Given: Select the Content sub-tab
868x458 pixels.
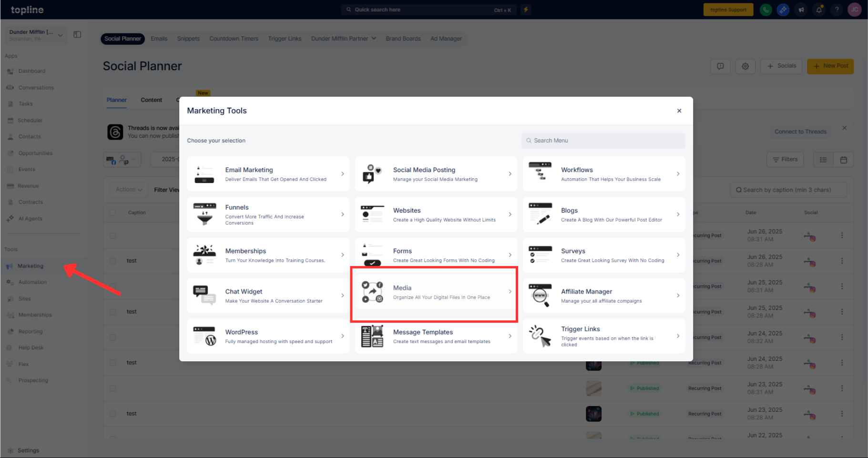Looking at the screenshot, I should (x=151, y=100).
